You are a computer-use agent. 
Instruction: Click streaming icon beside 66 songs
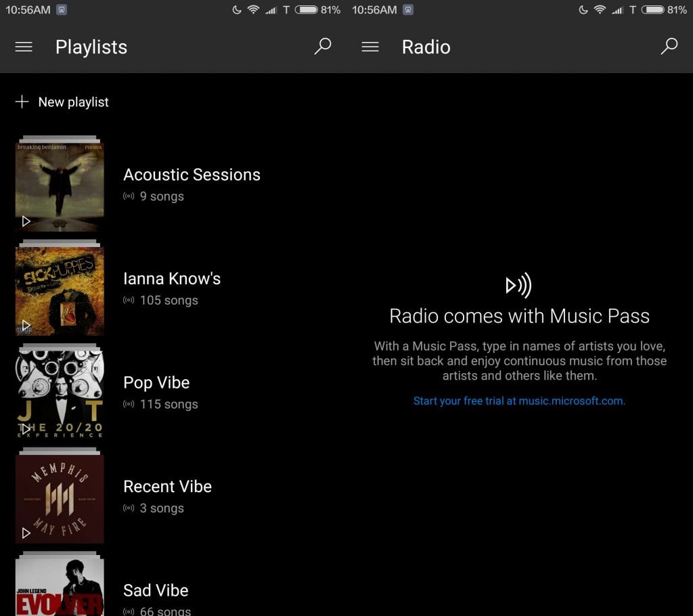tap(129, 611)
